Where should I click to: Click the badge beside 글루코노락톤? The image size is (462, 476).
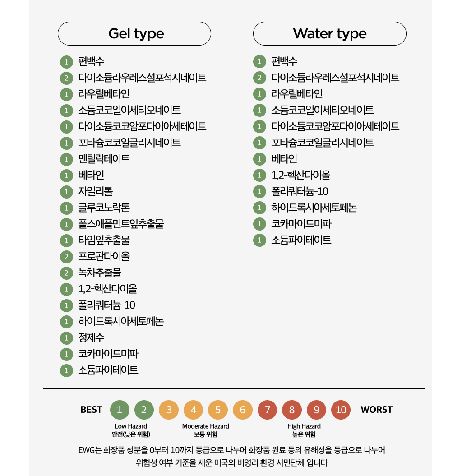tap(66, 208)
